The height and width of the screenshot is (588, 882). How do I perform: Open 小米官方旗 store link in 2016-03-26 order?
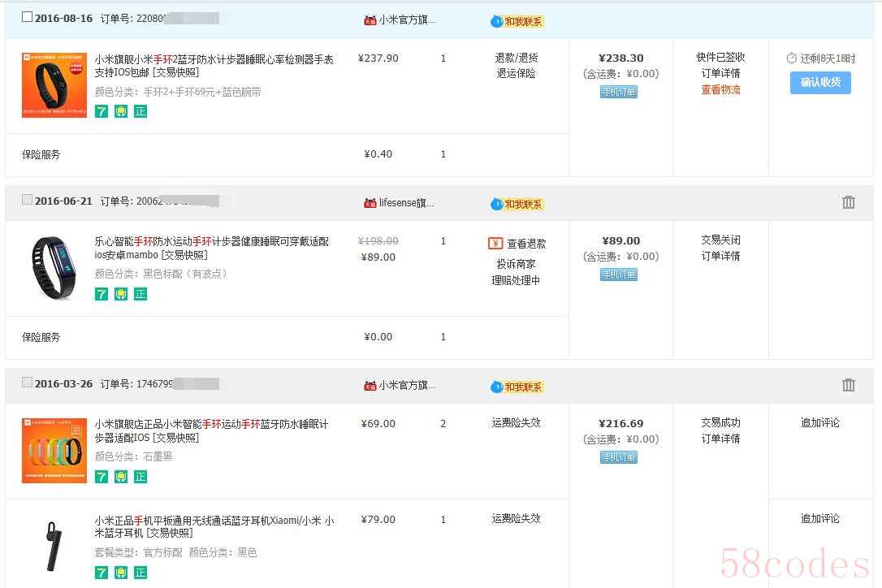(407, 386)
